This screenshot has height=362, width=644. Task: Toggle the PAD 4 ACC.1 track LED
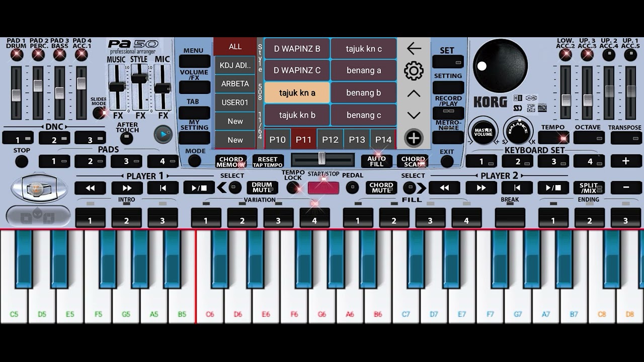[x=82, y=55]
